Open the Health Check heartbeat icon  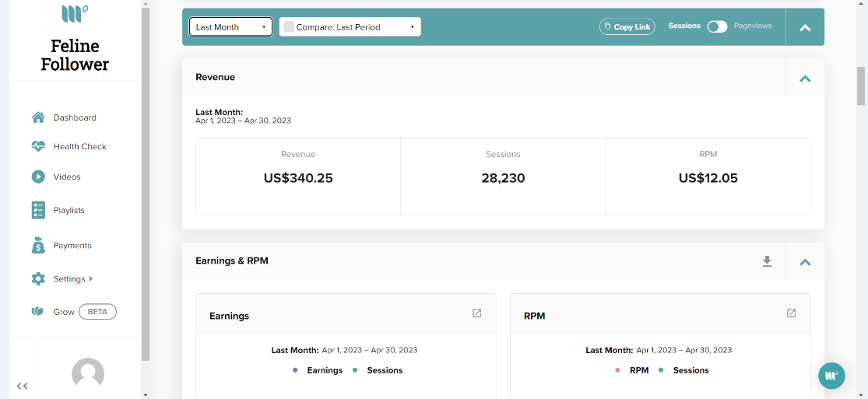38,147
